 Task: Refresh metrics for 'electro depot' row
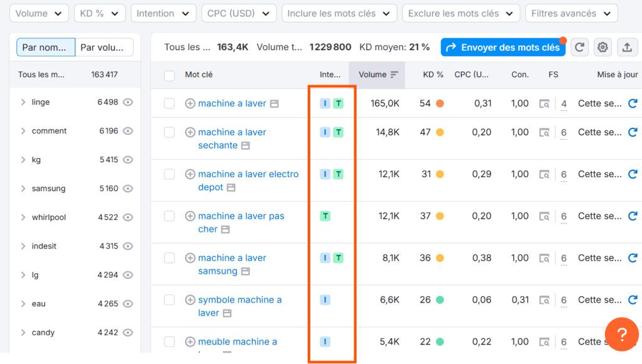click(x=633, y=174)
